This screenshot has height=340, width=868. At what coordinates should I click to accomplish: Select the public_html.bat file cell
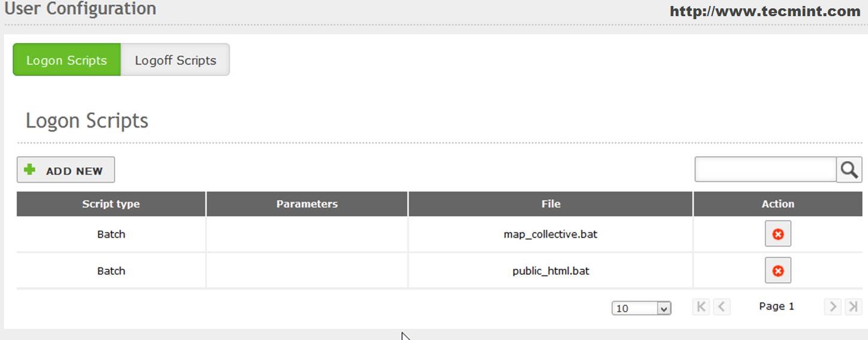coord(551,271)
